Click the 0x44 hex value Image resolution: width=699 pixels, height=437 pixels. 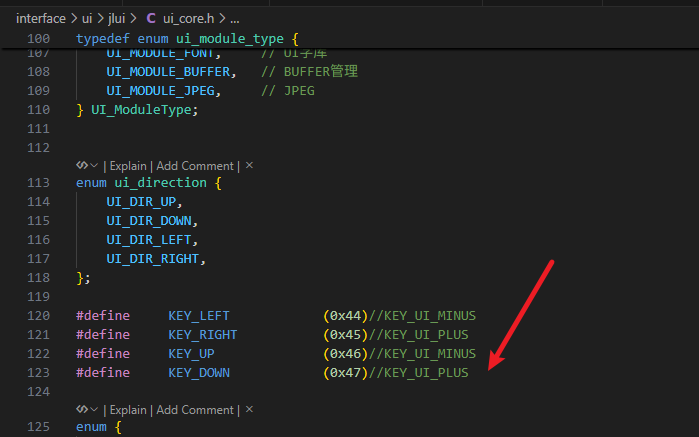pyautogui.click(x=345, y=316)
